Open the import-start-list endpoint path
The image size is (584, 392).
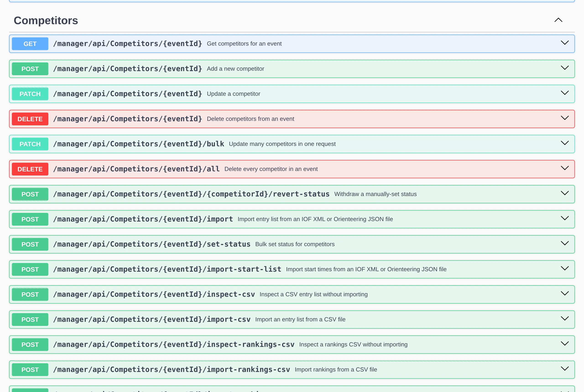[x=167, y=269]
